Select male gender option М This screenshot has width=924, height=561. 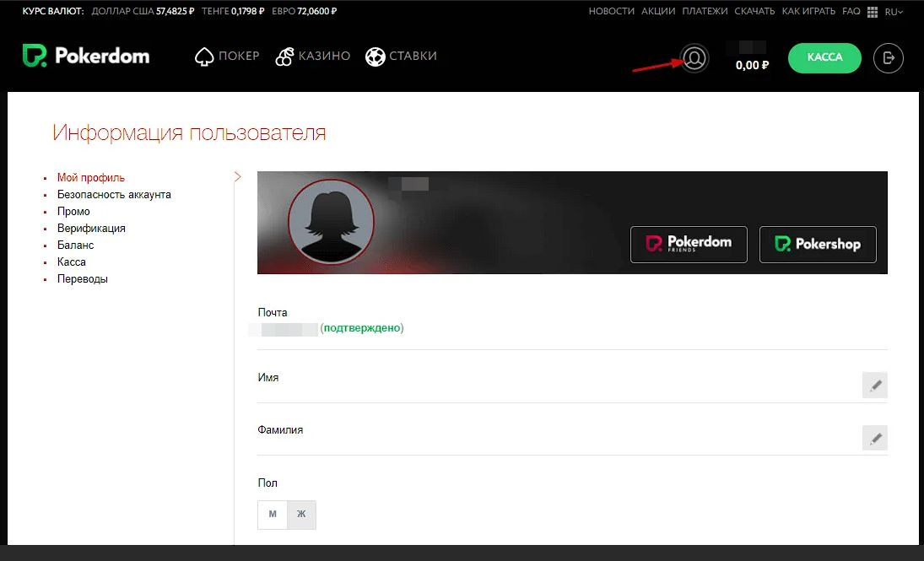tap(273, 514)
